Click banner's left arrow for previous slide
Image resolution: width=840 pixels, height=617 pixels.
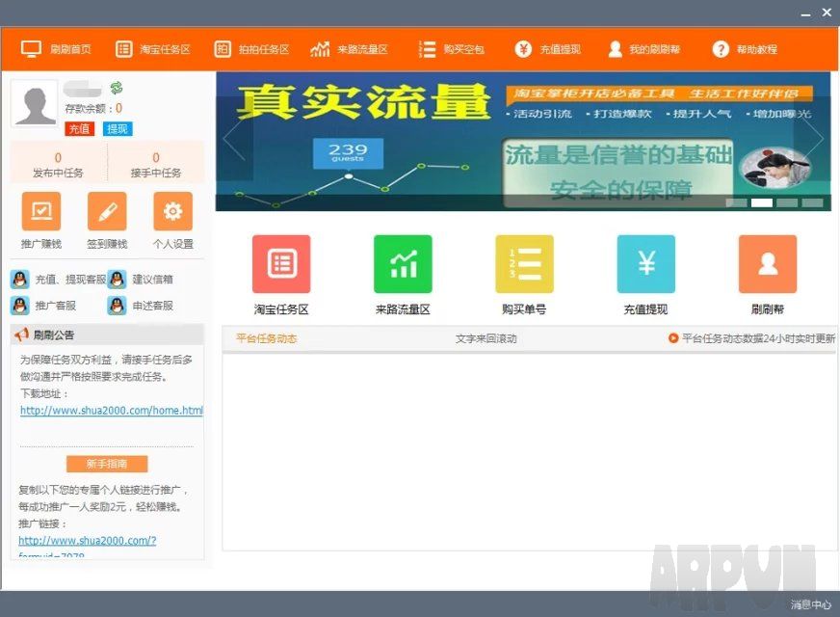232,140
